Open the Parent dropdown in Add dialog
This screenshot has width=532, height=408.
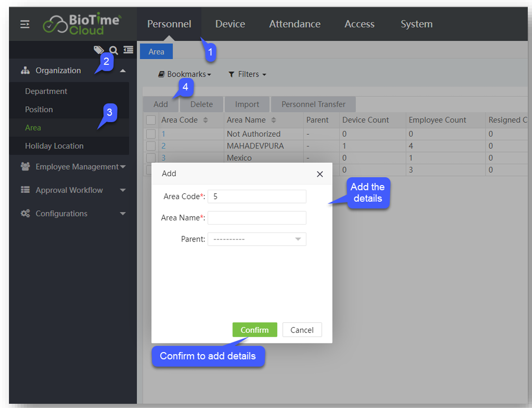(x=257, y=239)
